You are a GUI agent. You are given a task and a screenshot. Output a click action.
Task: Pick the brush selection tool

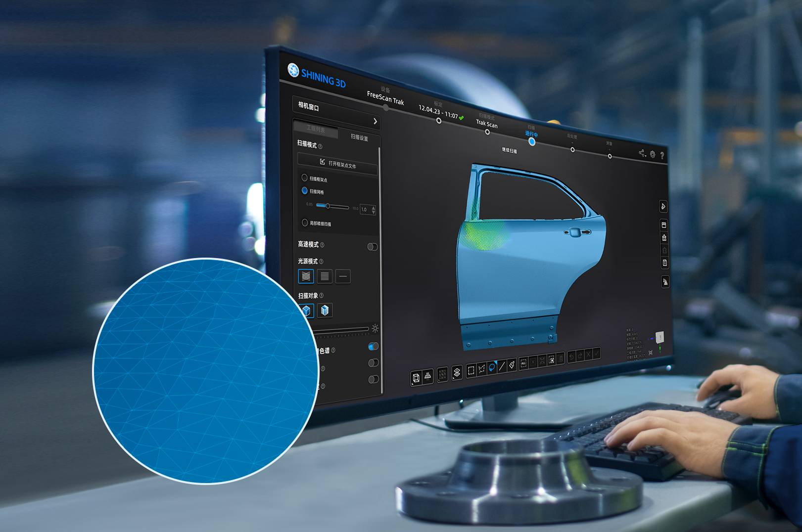[x=512, y=365]
